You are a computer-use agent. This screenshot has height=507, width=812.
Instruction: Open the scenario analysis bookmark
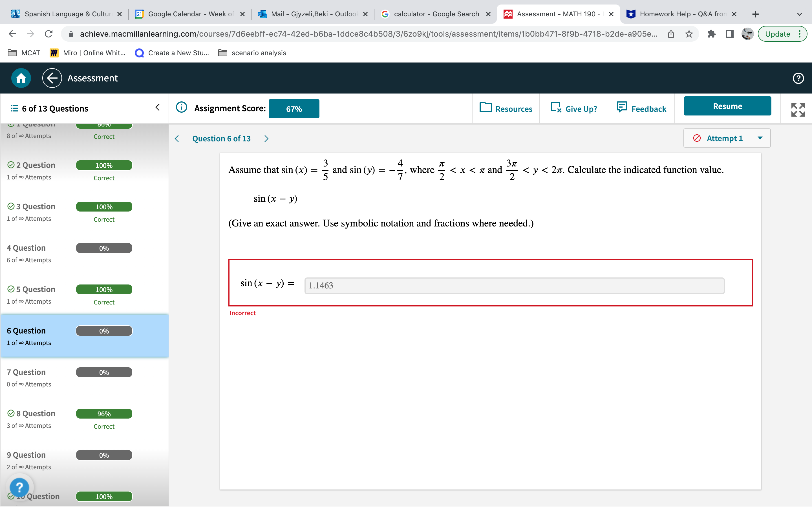pos(258,53)
